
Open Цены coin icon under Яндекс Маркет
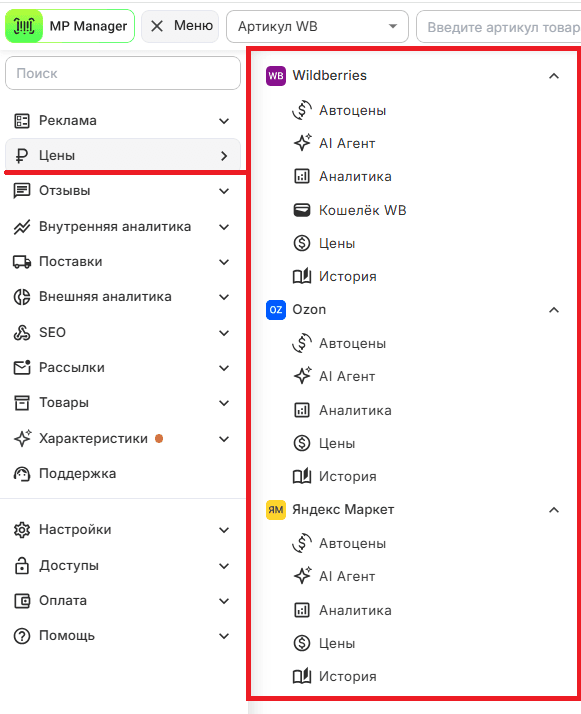click(x=301, y=643)
